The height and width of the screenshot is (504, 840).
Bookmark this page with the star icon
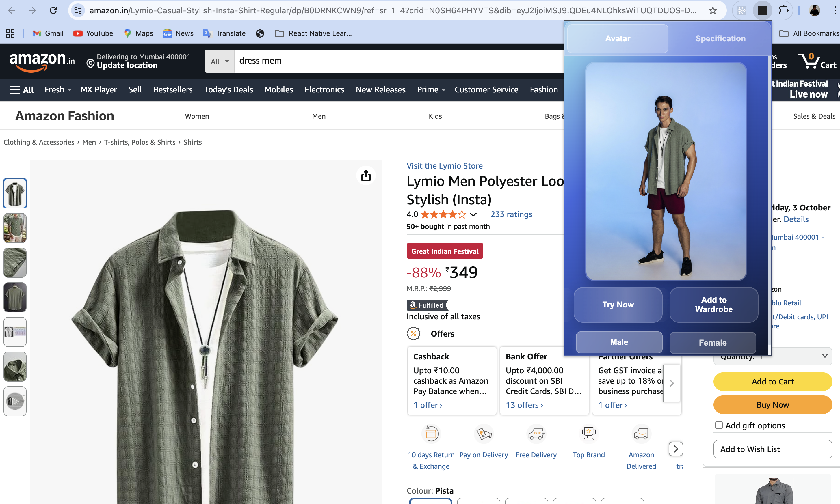point(713,10)
